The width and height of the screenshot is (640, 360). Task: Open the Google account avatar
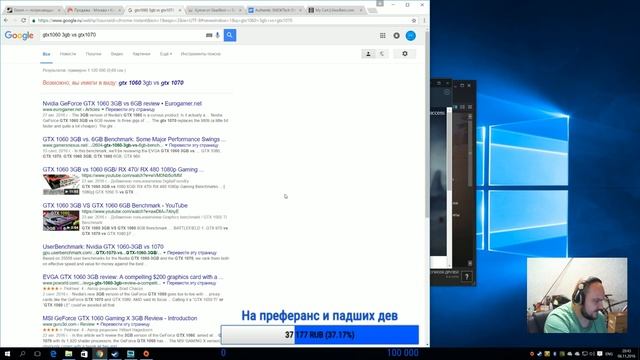(411, 36)
